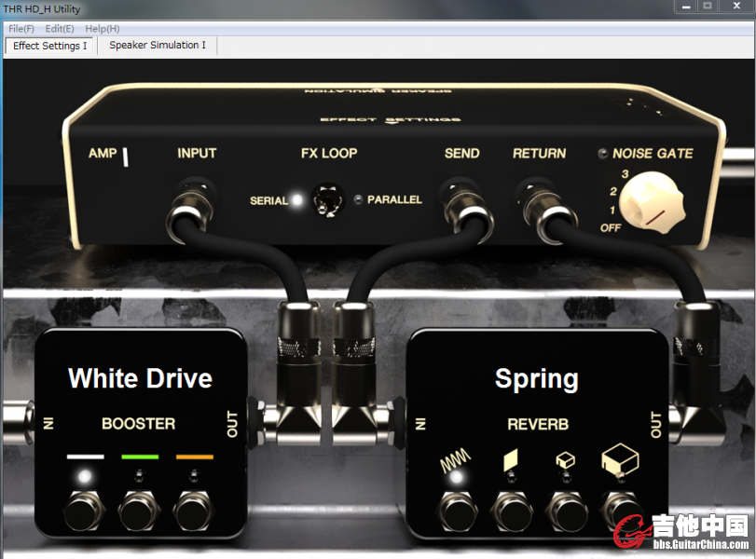Click the reverb pedal IN jack label
Screen dimensions: 756x559
(x=421, y=424)
